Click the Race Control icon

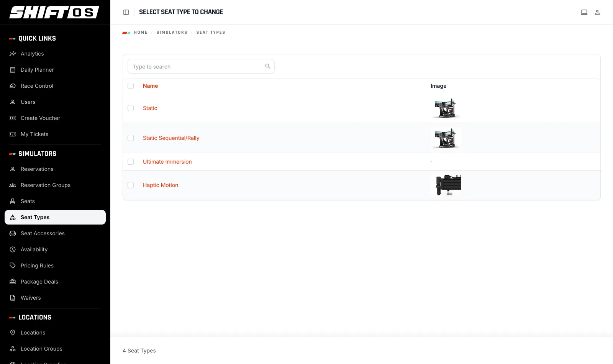tap(13, 86)
